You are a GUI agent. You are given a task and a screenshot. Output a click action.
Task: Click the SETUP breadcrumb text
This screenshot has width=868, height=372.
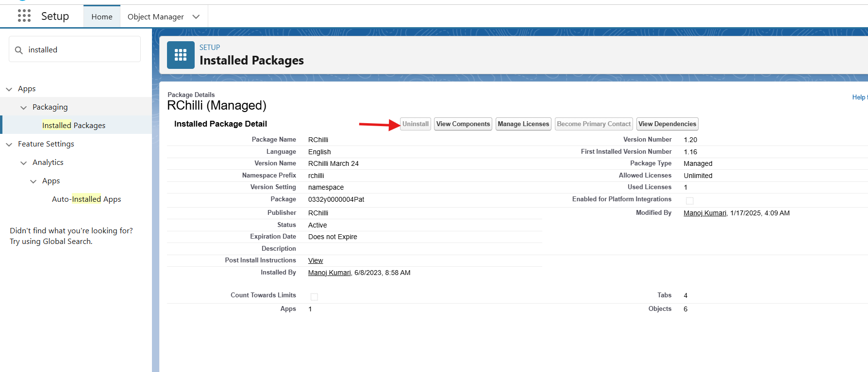[x=210, y=48]
